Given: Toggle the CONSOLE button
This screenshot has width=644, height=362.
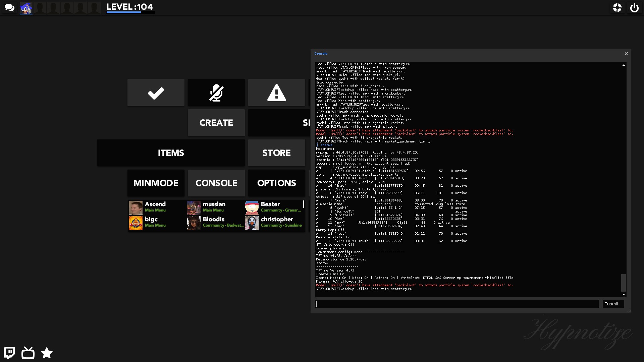Looking at the screenshot, I should point(216,183).
